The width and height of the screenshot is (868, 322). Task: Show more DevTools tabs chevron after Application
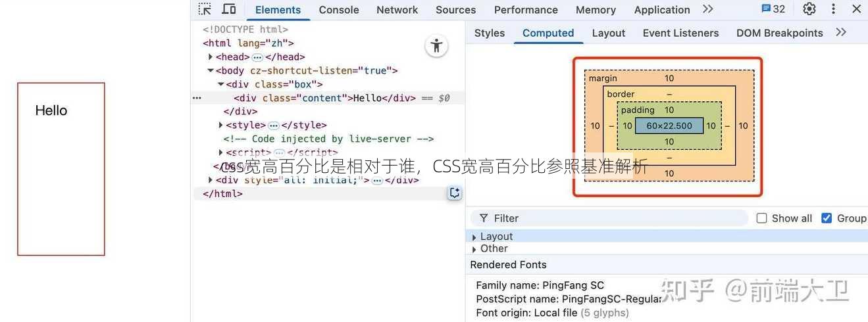coord(708,9)
